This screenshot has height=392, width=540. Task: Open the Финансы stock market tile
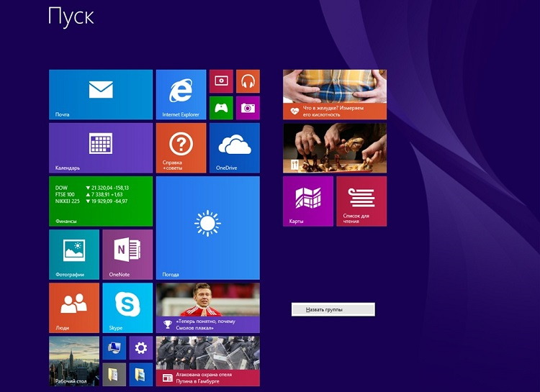[101, 201]
